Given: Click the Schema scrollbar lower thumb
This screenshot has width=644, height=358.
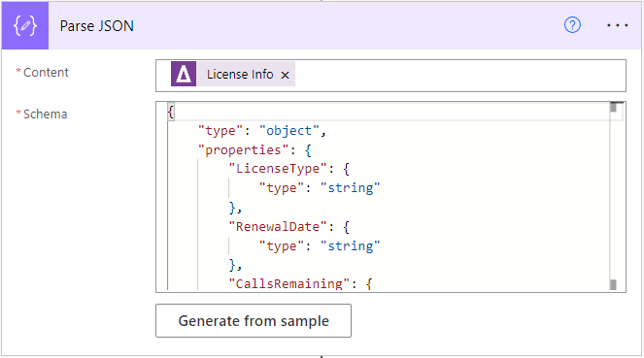Looking at the screenshot, I should (613, 284).
